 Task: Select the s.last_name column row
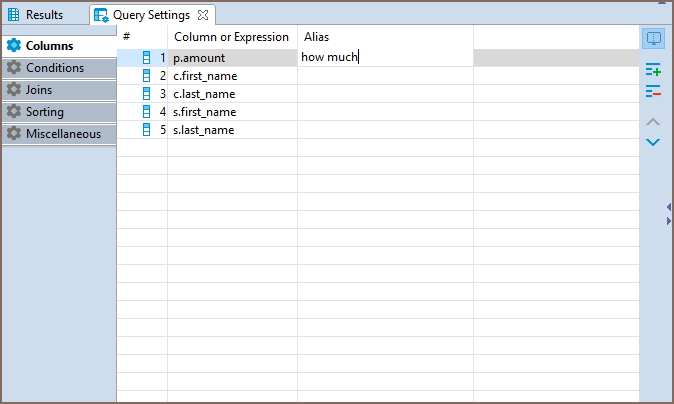(x=377, y=130)
